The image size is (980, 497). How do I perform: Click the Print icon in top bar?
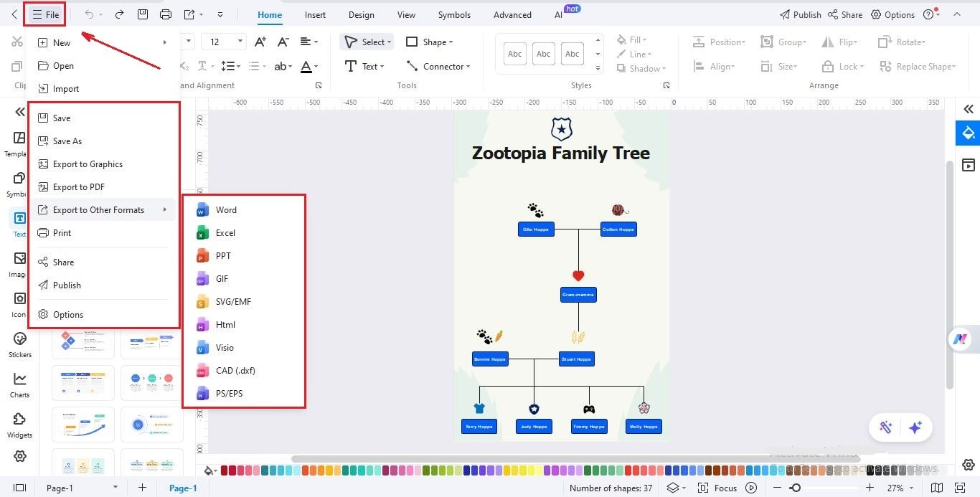click(x=166, y=14)
